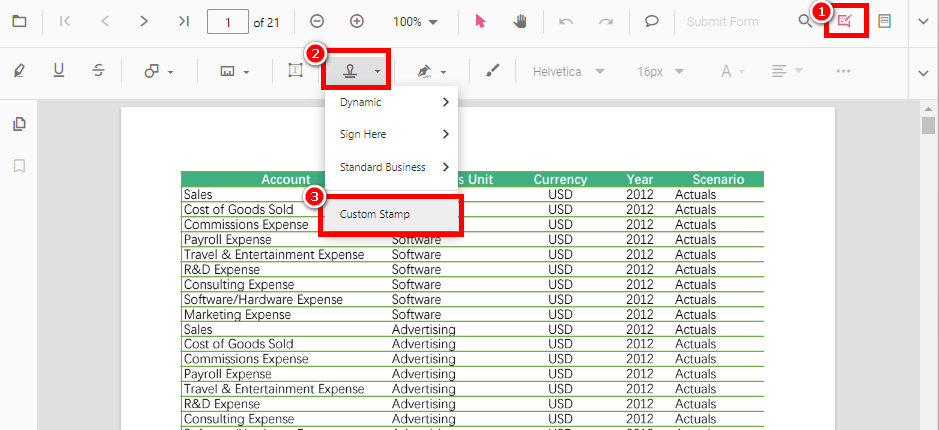Toggle the Edit Annotation toolbar button
Image resolution: width=939 pixels, height=430 pixels.
(845, 21)
